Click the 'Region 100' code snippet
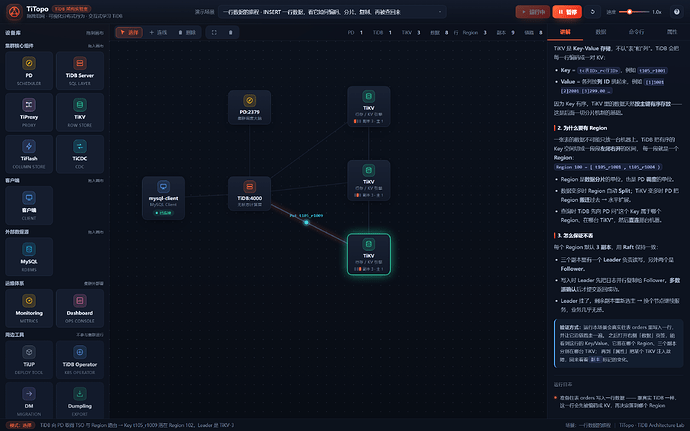The height and width of the screenshot is (431, 690). coord(607,167)
